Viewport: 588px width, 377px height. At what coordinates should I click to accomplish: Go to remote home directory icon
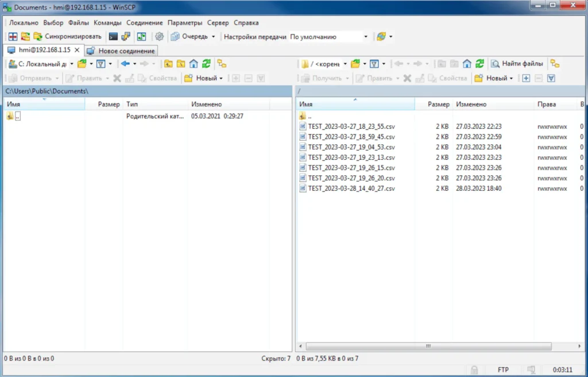click(x=467, y=64)
